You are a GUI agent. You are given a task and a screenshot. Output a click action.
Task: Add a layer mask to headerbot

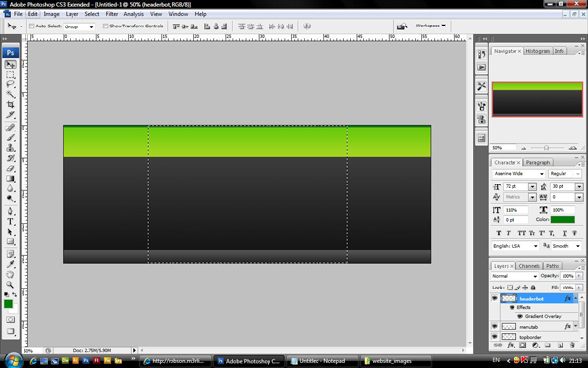522,345
